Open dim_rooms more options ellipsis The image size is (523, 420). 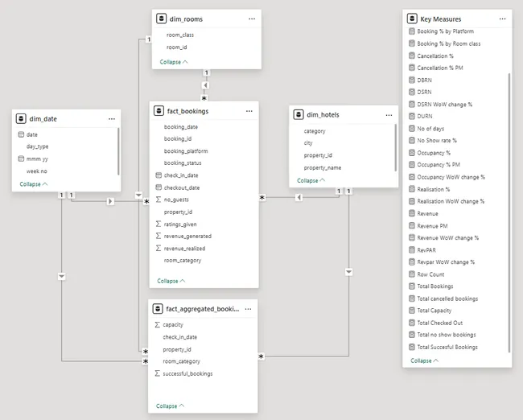pos(252,19)
